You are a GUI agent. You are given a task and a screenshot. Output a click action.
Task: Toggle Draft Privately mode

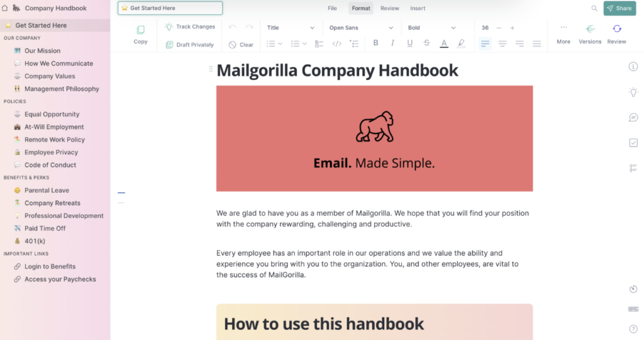[x=190, y=45]
